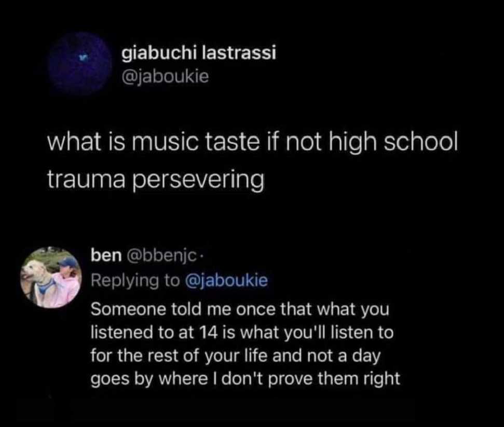The height and width of the screenshot is (427, 504).
Task: Open giabuchi lastrassi's purple profile avatar
Action: point(79,63)
